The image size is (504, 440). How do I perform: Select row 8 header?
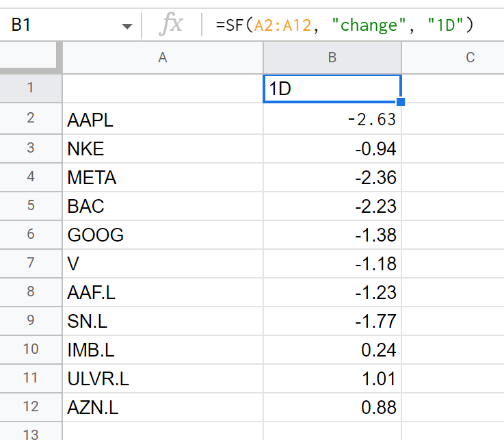tap(31, 292)
